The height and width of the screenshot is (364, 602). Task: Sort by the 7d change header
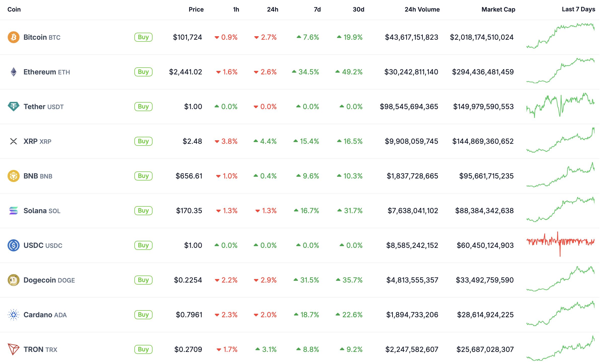[317, 10]
